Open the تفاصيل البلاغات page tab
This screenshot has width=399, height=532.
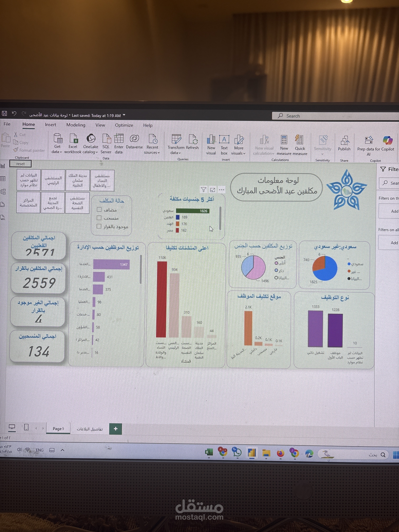[x=90, y=429]
